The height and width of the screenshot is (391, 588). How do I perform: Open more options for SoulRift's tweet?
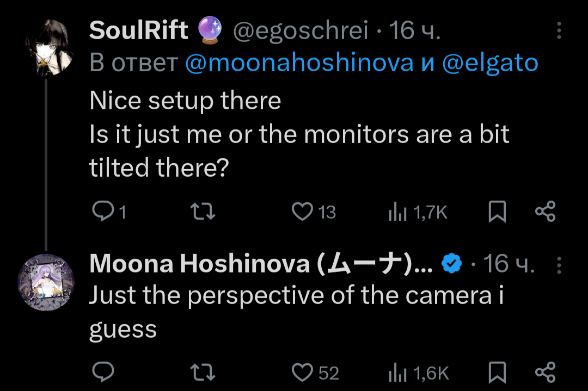559,31
